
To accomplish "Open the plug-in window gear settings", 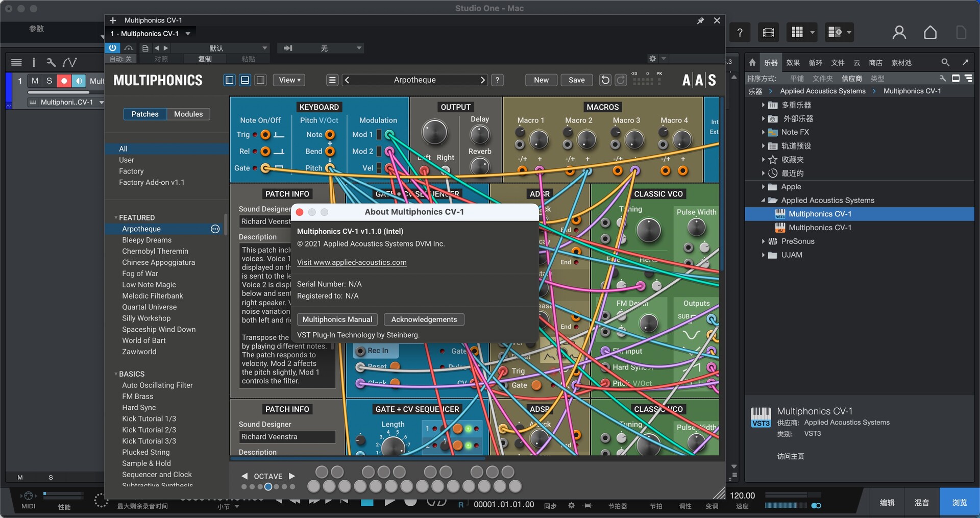I will 652,59.
